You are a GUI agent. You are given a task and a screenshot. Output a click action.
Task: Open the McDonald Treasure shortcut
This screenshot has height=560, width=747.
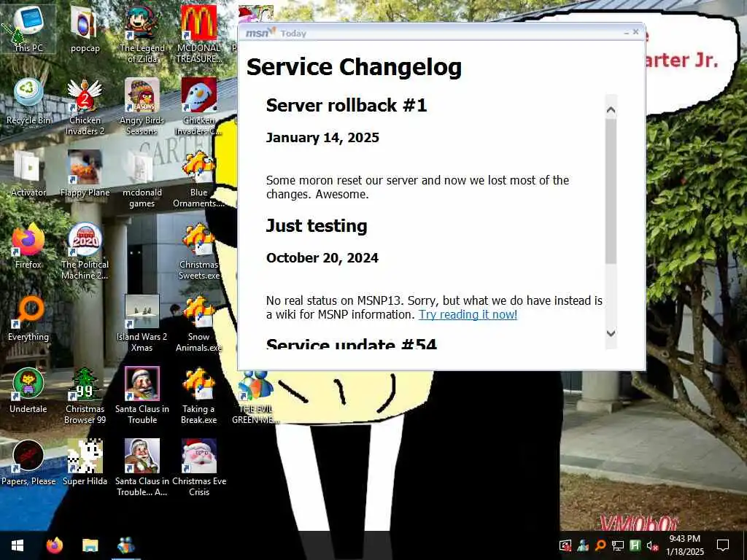tap(198, 34)
